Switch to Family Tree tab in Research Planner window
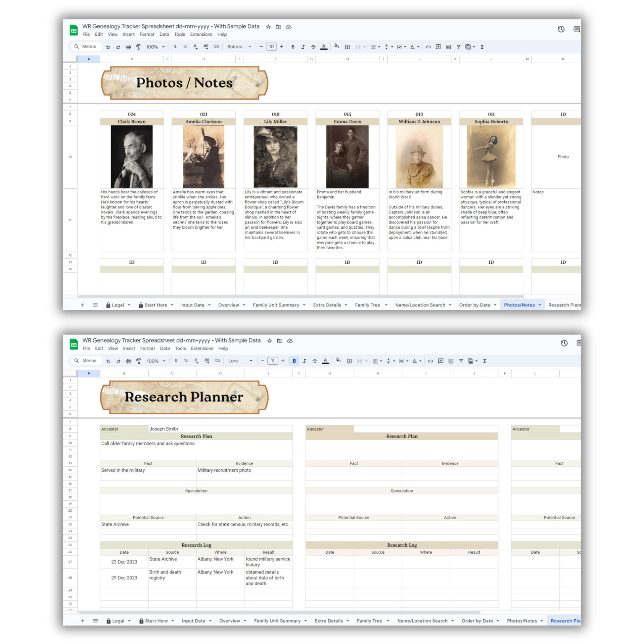Screen dimensions: 644x644 pyautogui.click(x=369, y=621)
